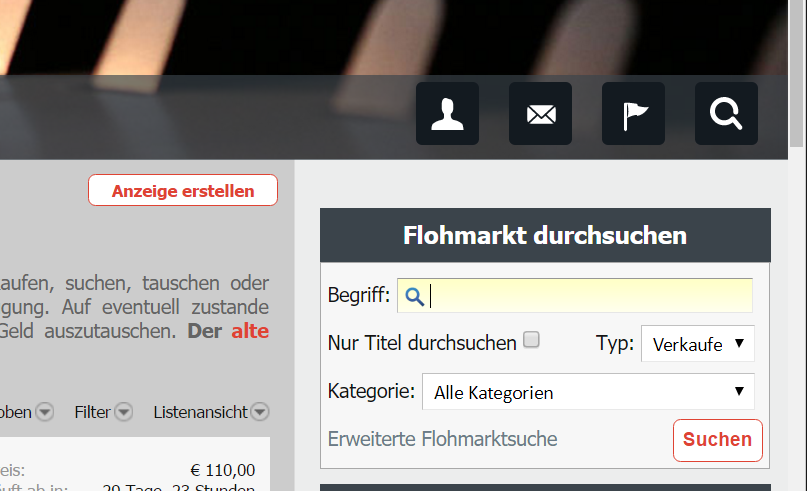Image resolution: width=807 pixels, height=491 pixels.
Task: Expand the Kategorie 'Alle Kategorien' dropdown
Action: coord(588,392)
